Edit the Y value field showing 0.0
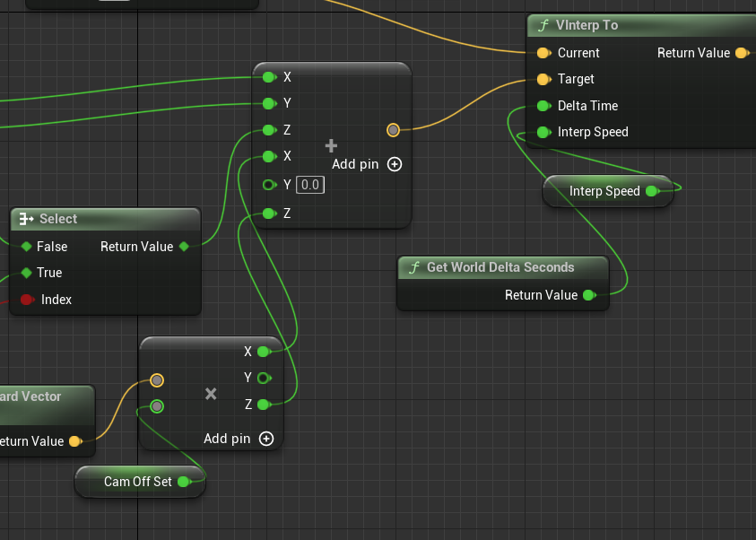 [310, 185]
